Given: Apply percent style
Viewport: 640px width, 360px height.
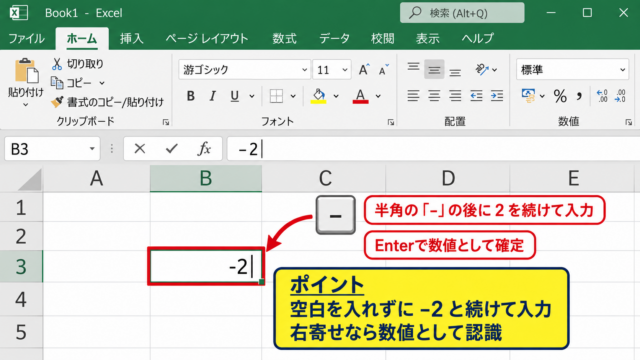Looking at the screenshot, I should coord(560,96).
